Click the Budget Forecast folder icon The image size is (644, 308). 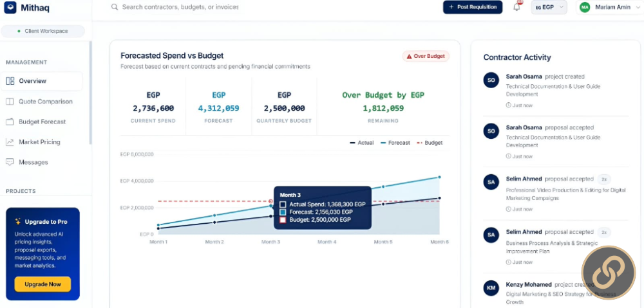click(10, 122)
